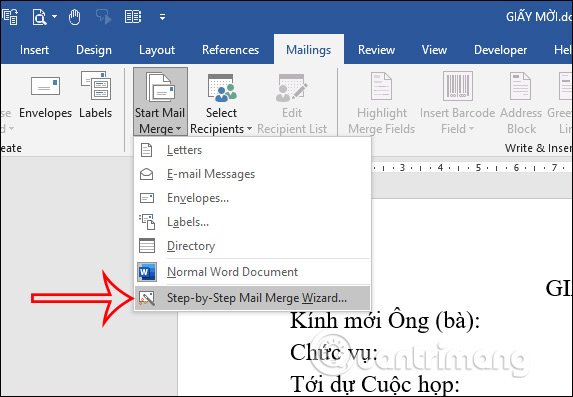Select Envelopes... in the dropdown menu
573x397 pixels.
point(252,198)
